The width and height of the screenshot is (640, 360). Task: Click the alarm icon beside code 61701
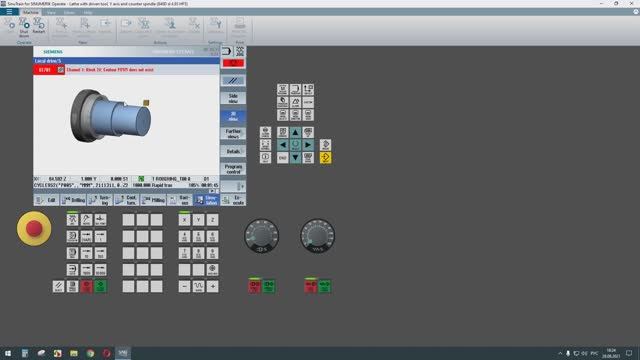tap(61, 70)
